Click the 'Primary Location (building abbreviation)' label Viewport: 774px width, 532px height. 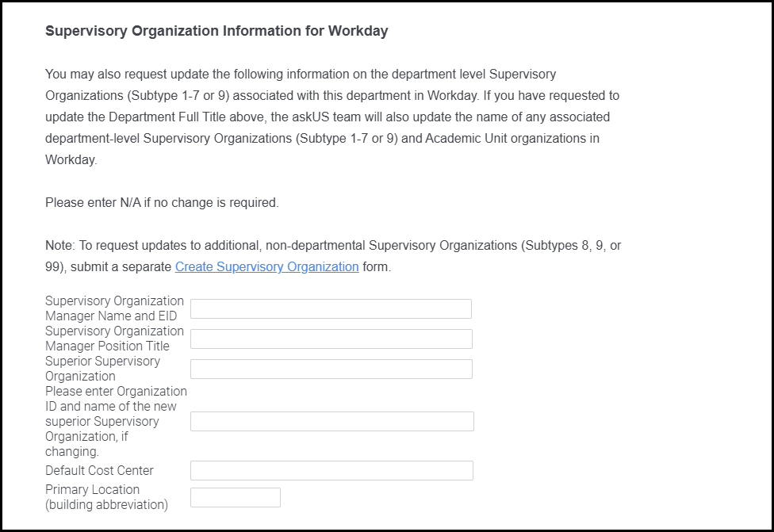click(106, 497)
